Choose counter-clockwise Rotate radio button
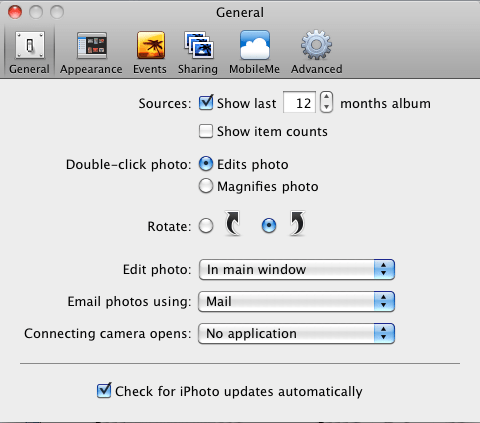The image size is (480, 423). [206, 226]
